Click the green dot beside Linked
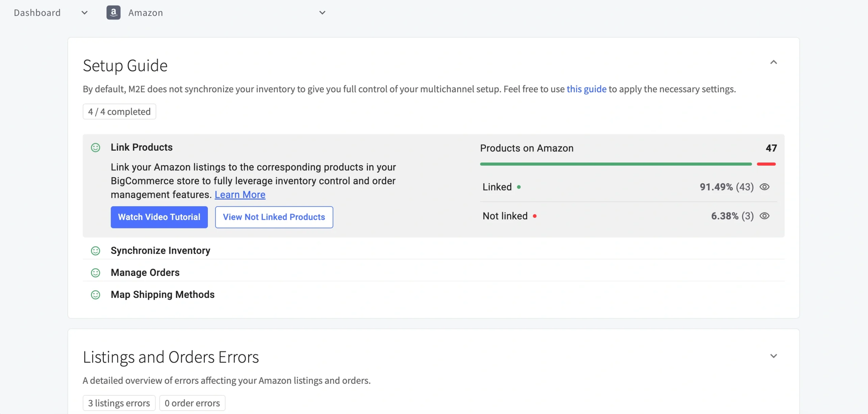 (x=519, y=187)
